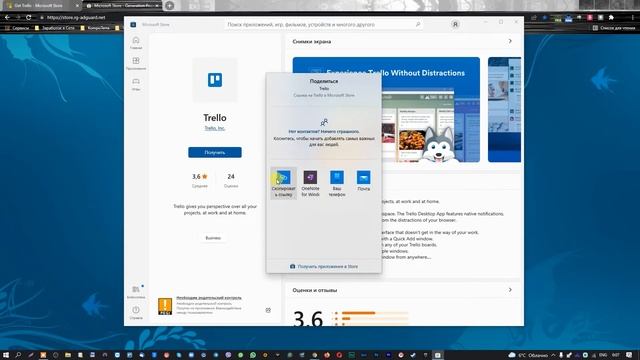Click the share page icon in browser toolbar
This screenshot has width=640, height=360.
pyautogui.click(x=533, y=18)
